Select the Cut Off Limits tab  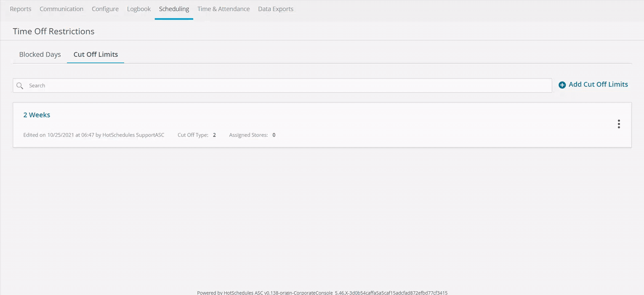[x=96, y=55]
